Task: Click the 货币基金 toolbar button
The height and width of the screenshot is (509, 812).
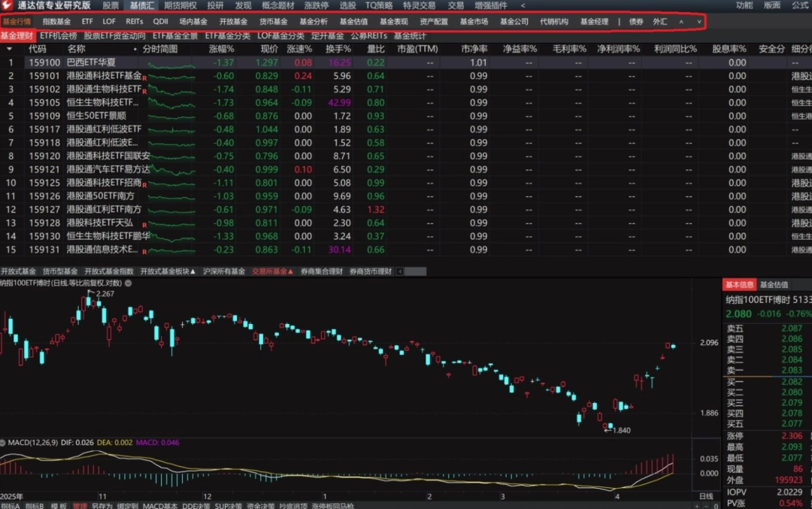Action: pos(273,22)
